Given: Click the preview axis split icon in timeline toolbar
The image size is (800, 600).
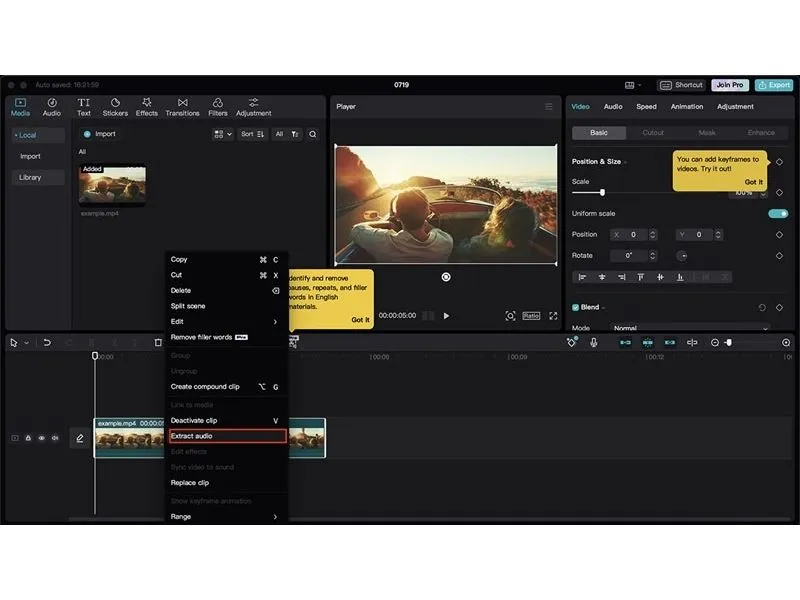Looking at the screenshot, I should (x=692, y=342).
